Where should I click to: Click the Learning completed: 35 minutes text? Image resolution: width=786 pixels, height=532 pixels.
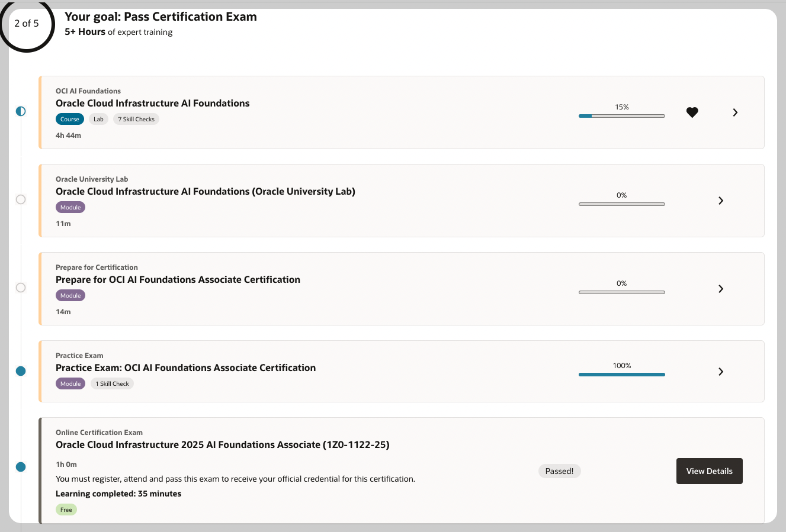118,494
